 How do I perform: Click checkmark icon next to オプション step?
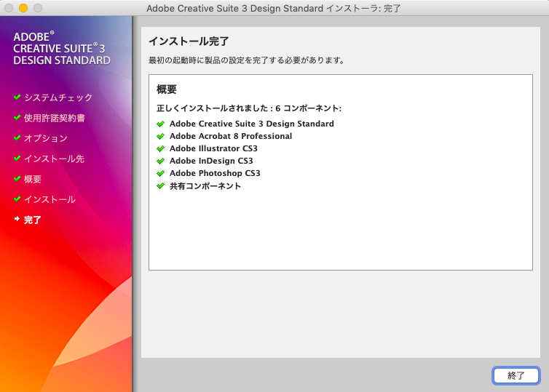(x=17, y=137)
